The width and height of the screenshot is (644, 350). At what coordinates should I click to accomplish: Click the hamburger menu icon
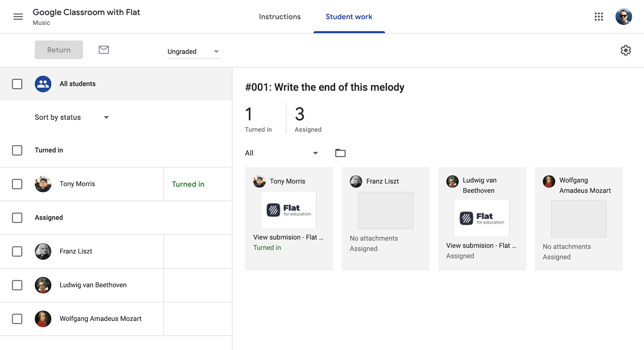[x=18, y=16]
